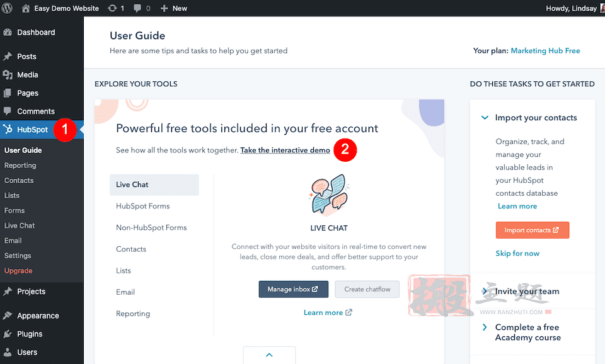Follow the Take the interactive demo link

pos(285,150)
